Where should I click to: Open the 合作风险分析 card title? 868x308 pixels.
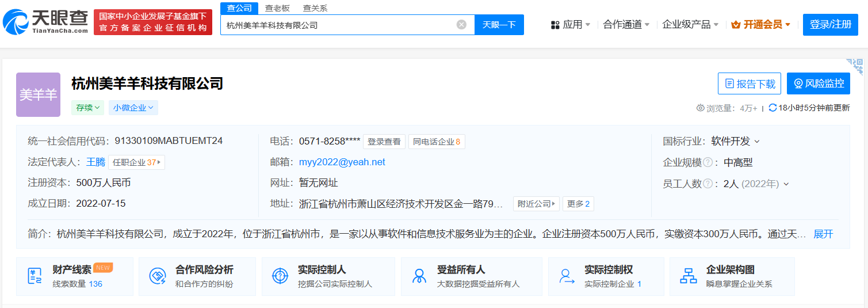pyautogui.click(x=204, y=269)
